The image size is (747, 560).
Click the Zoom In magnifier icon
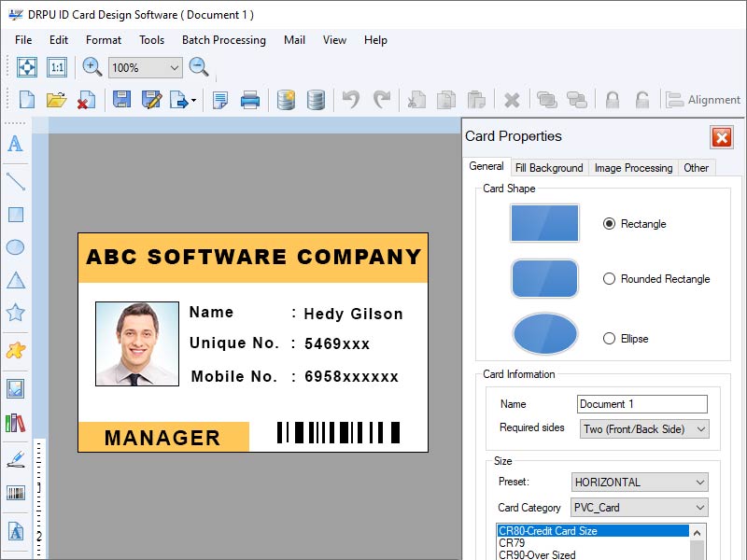click(90, 66)
